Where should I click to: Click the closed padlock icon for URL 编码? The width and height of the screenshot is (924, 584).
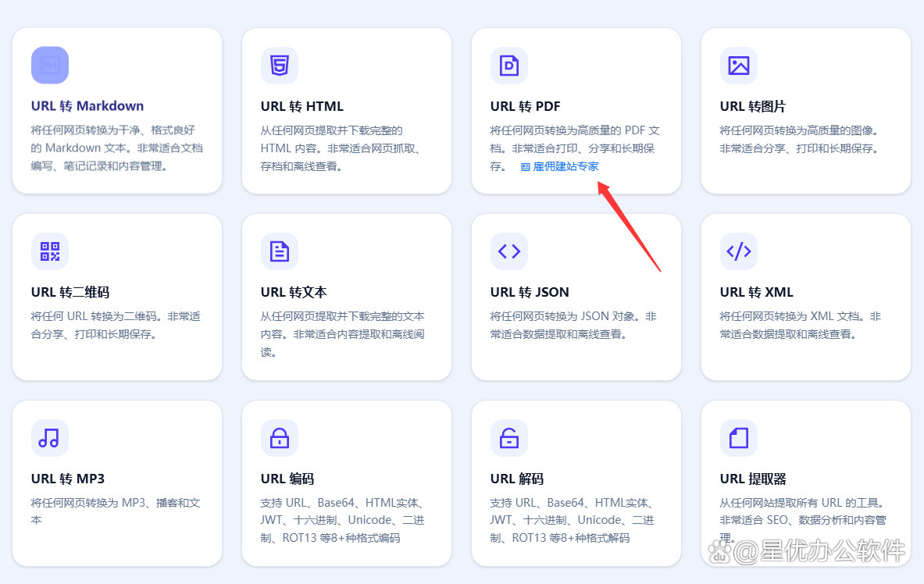(280, 438)
